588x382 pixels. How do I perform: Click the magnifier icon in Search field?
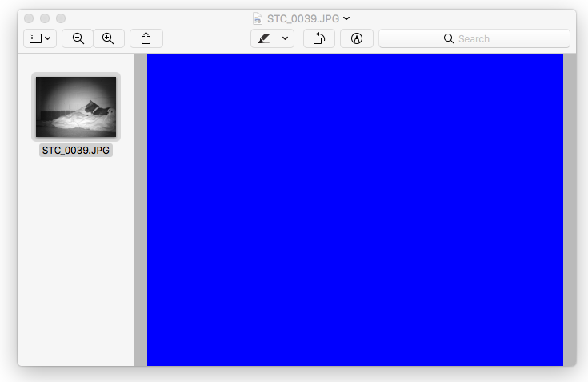[x=449, y=38]
